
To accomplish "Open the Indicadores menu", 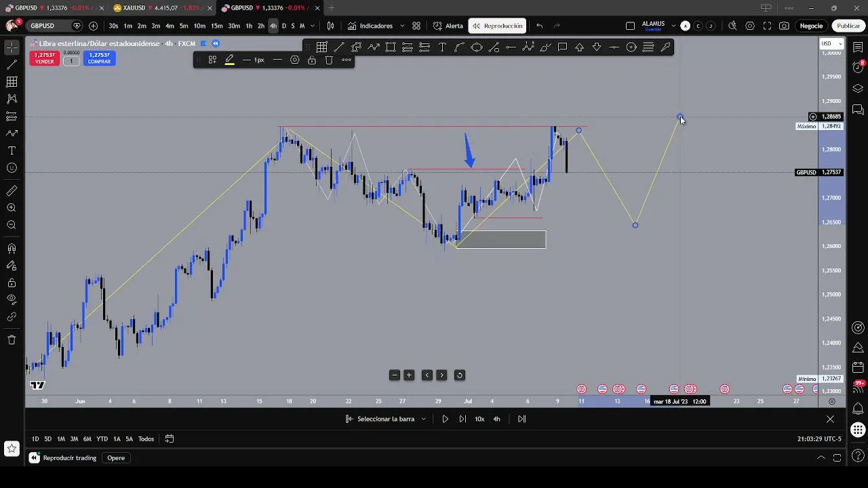I will (370, 26).
